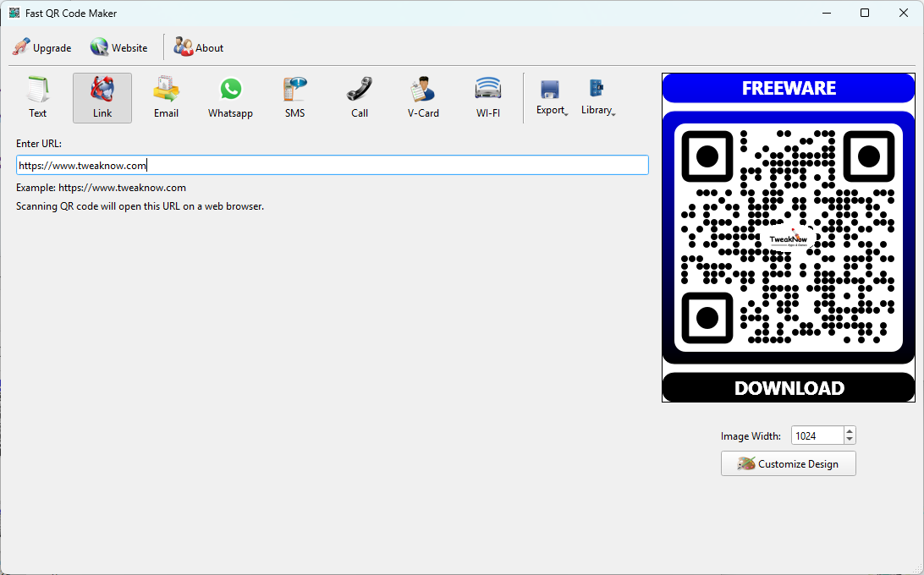This screenshot has height=575, width=924.
Task: Open the Library dropdown menu
Action: [x=597, y=98]
